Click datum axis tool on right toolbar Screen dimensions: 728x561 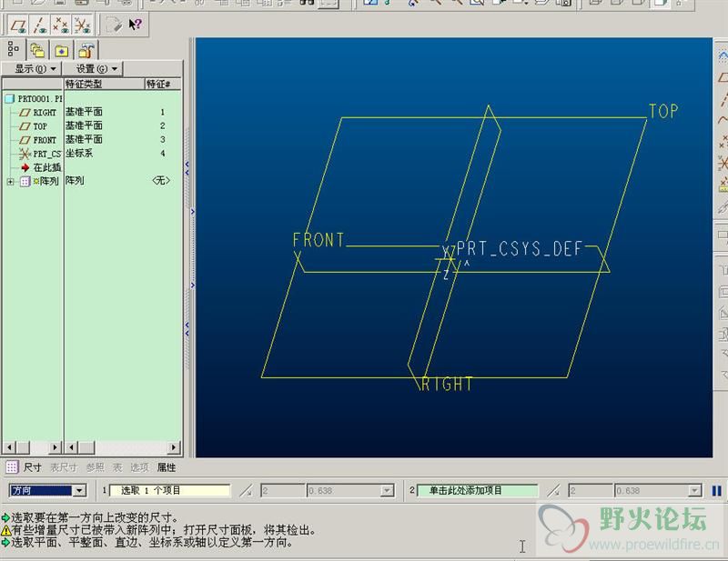pos(723,99)
